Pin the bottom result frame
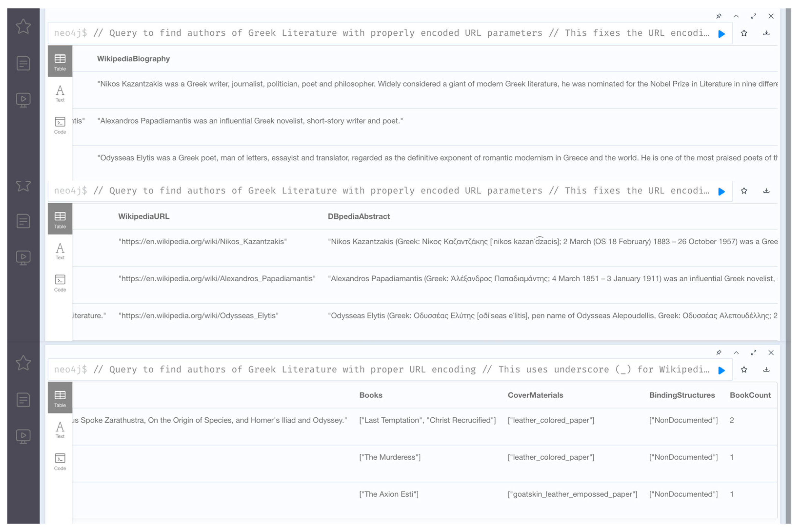 click(718, 353)
